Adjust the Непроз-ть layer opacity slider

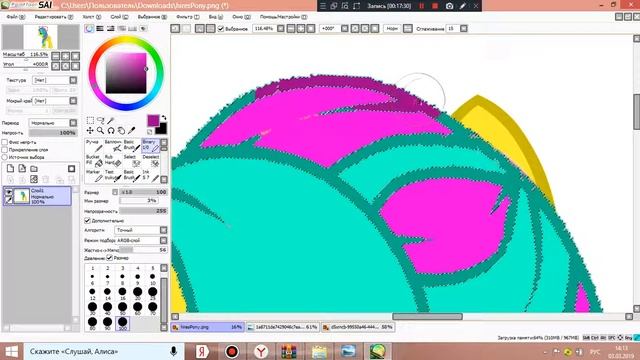pyautogui.click(x=53, y=133)
